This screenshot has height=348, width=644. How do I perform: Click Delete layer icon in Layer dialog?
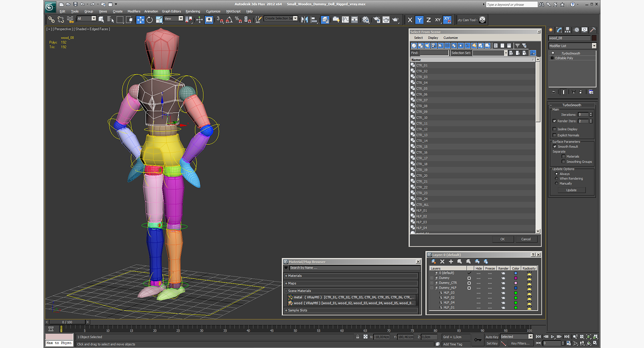[442, 261]
